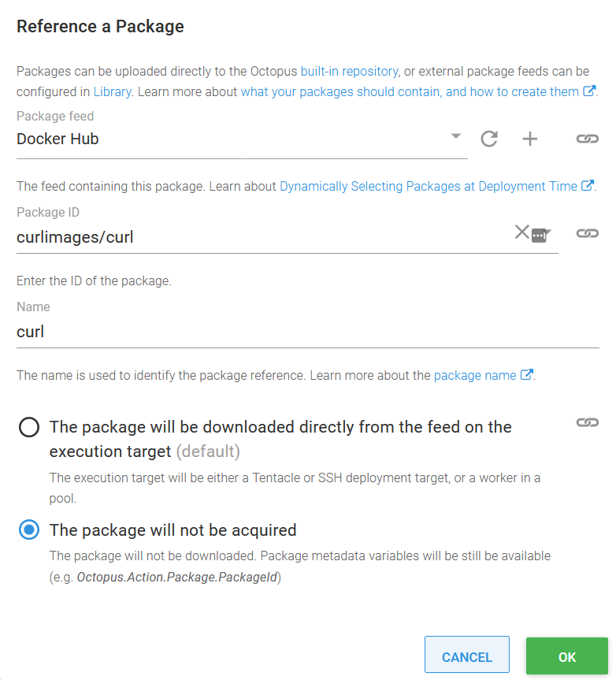Click link icon beside Package ID field
Image resolution: width=616 pixels, height=680 pixels.
587,234
